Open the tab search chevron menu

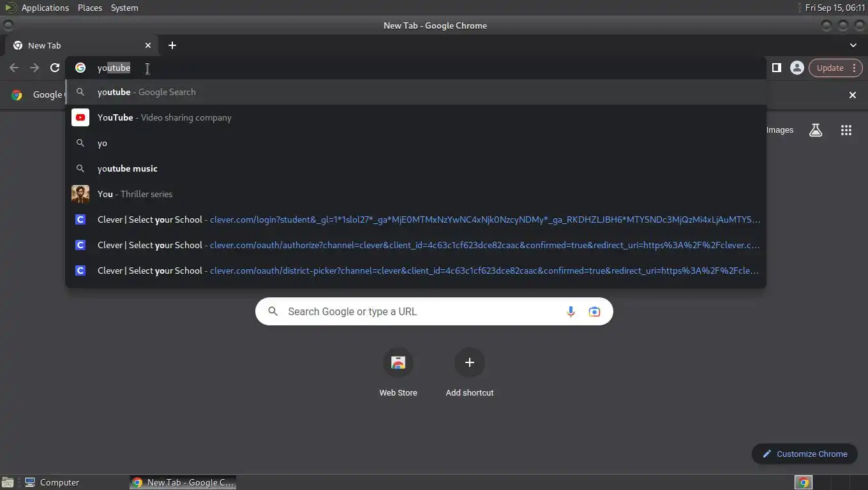coord(853,45)
